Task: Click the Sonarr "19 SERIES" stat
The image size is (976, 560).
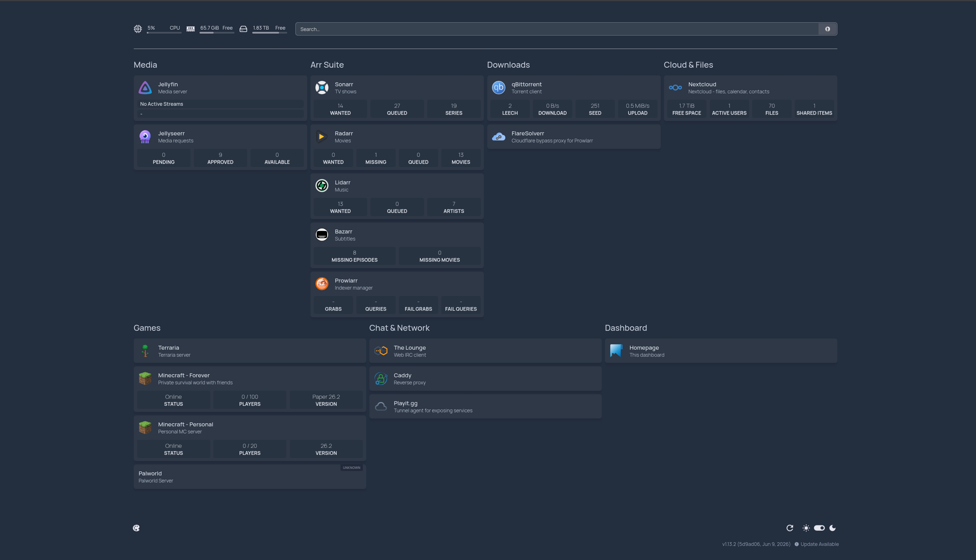Action: (x=454, y=109)
